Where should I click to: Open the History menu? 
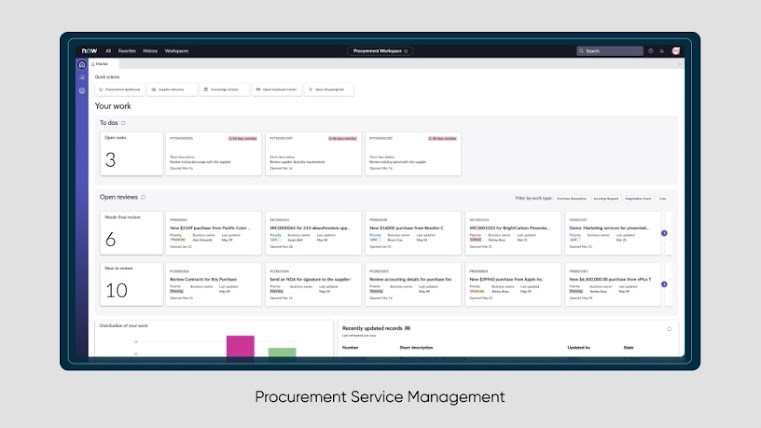150,50
